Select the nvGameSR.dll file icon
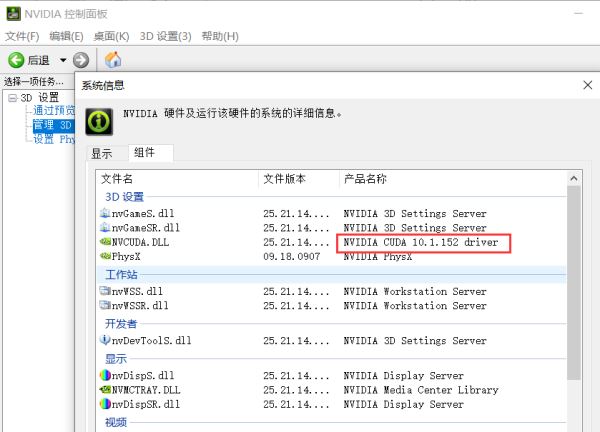 (105, 227)
